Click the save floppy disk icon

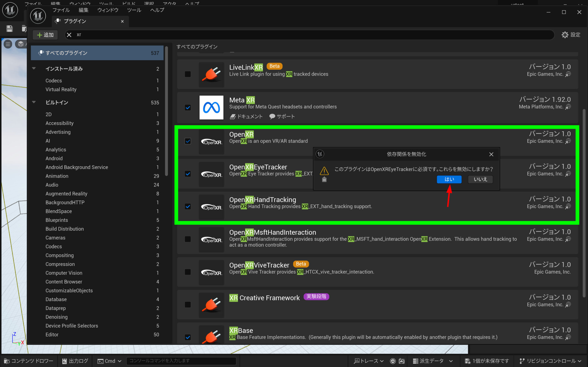[9, 29]
